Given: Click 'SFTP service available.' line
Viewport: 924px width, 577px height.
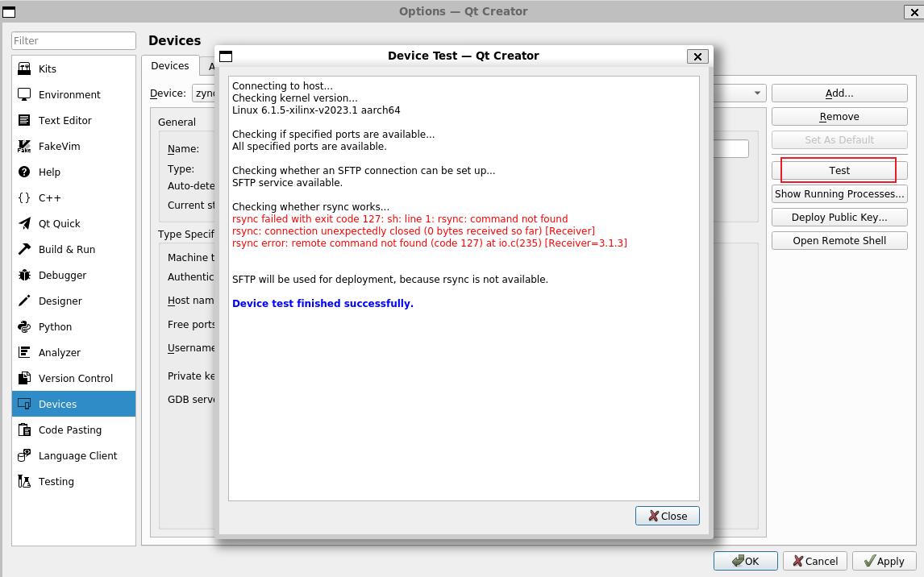Looking at the screenshot, I should (x=287, y=182).
